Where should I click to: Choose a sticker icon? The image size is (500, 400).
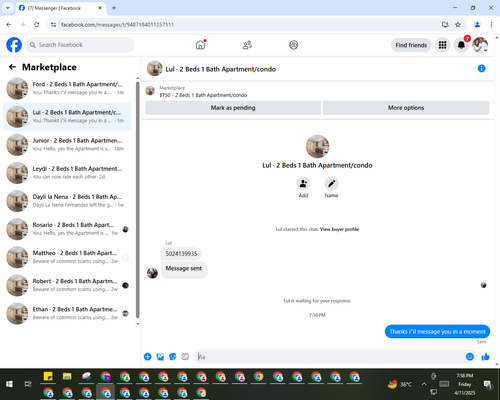tap(173, 357)
